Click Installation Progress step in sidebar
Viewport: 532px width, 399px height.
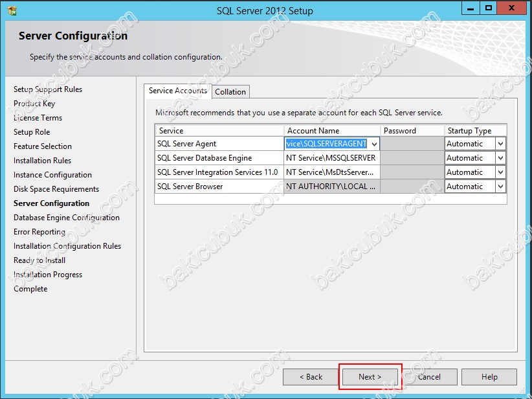(48, 275)
